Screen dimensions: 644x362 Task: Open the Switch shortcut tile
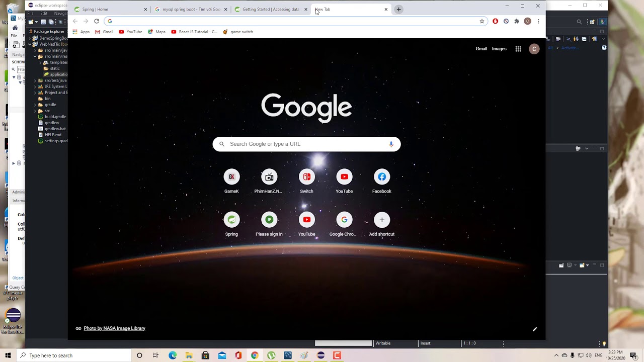pyautogui.click(x=306, y=182)
